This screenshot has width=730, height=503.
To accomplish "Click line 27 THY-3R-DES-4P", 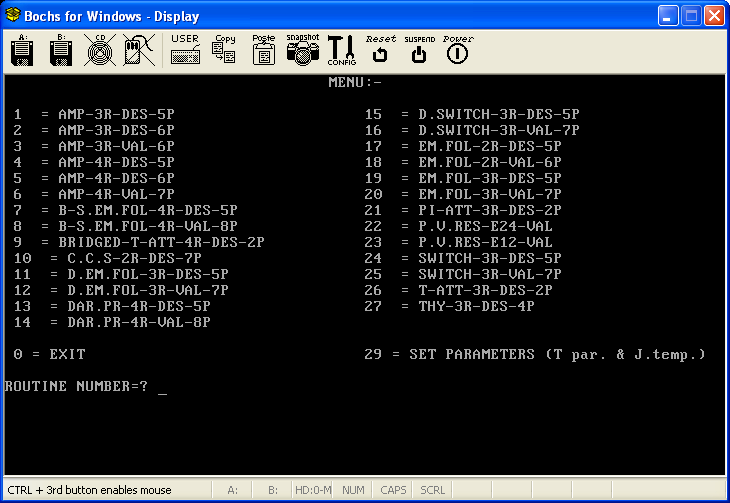I will pyautogui.click(x=450, y=306).
